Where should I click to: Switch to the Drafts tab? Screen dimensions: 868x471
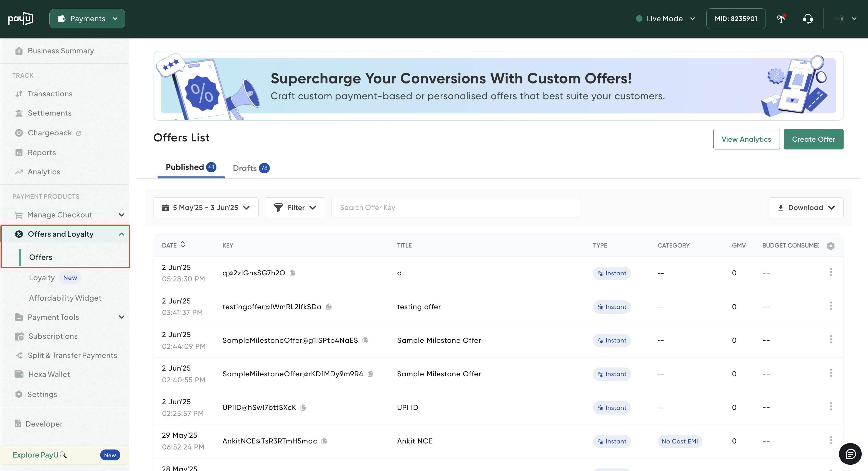click(251, 168)
